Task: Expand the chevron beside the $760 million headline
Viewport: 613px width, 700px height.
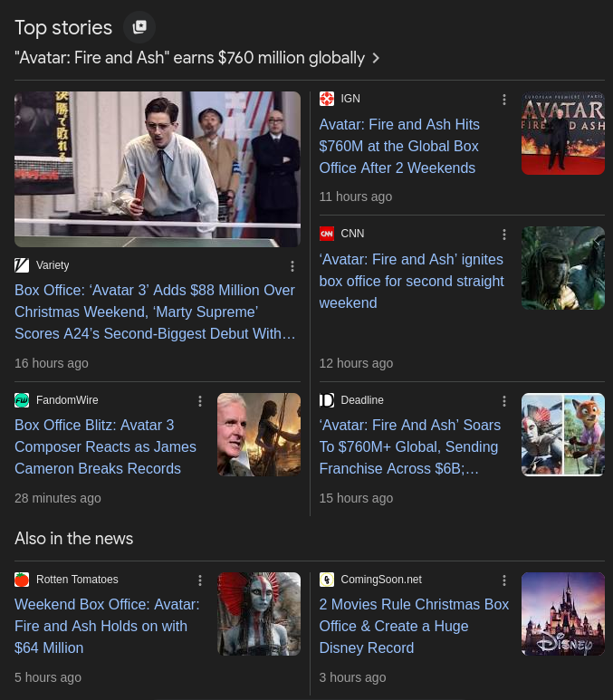Action: [x=376, y=59]
